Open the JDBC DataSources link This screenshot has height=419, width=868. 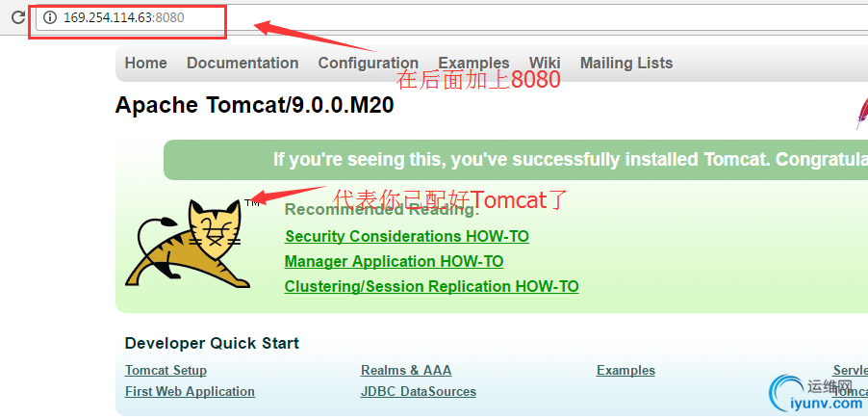[418, 391]
